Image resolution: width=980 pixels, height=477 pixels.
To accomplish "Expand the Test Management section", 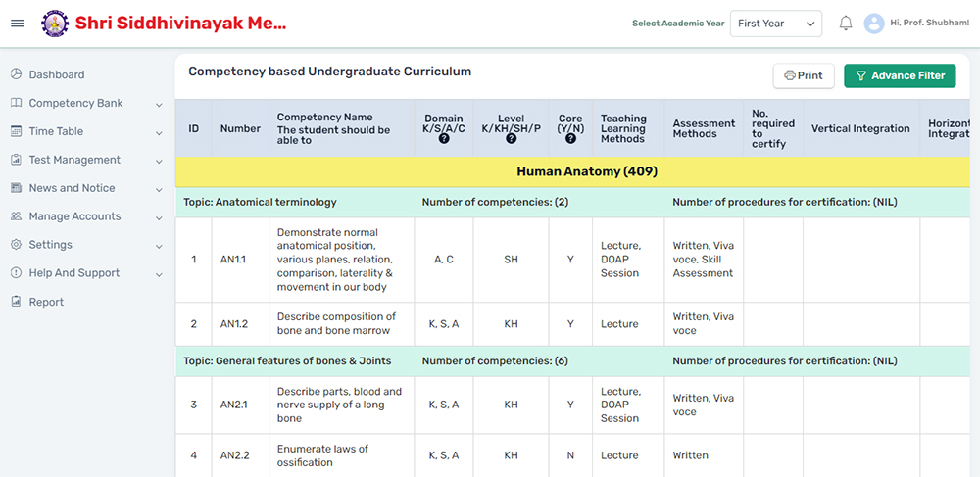I will [86, 160].
